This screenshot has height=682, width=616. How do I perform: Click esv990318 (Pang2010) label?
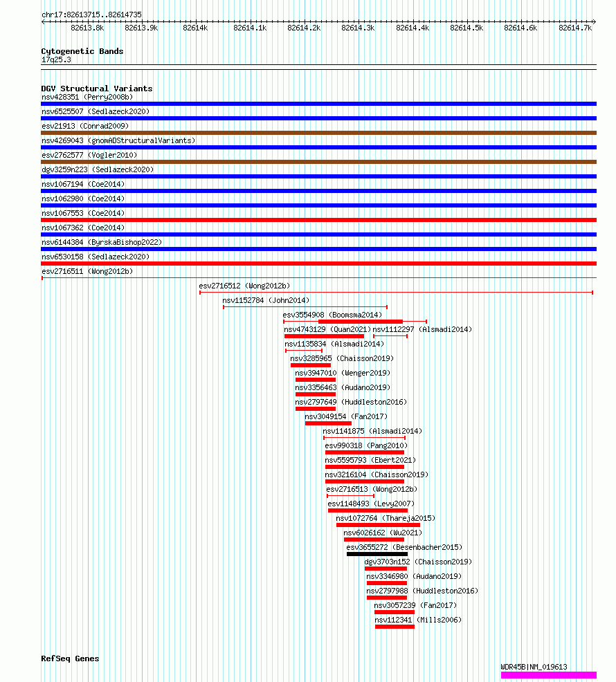tap(366, 446)
